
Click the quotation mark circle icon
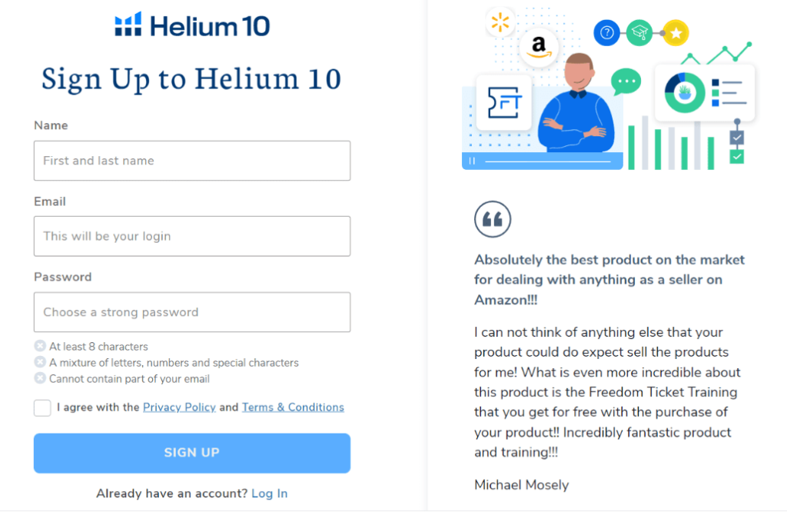pos(493,220)
